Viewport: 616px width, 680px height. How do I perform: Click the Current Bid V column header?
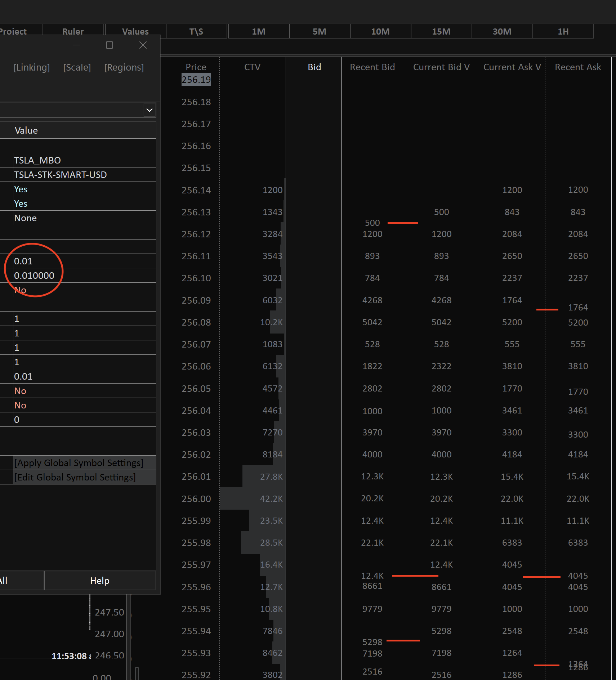(441, 67)
